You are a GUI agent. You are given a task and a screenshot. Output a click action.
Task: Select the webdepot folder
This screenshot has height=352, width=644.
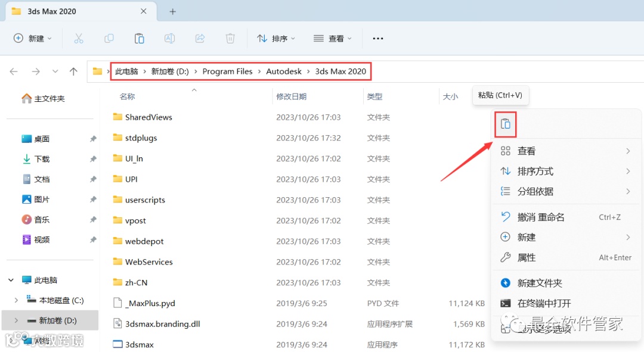point(138,241)
